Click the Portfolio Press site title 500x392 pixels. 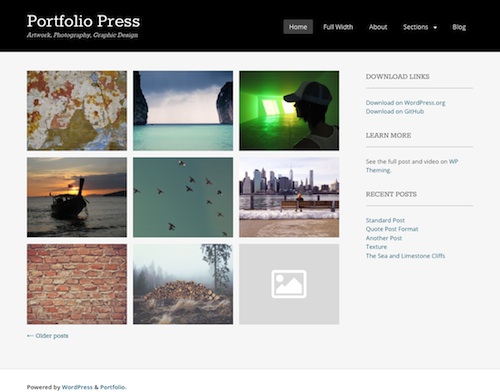tap(83, 21)
